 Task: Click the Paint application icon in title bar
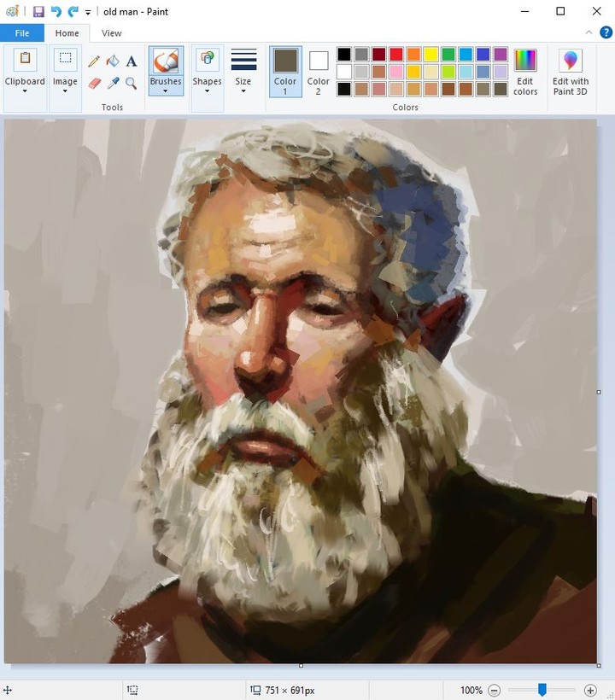click(12, 11)
